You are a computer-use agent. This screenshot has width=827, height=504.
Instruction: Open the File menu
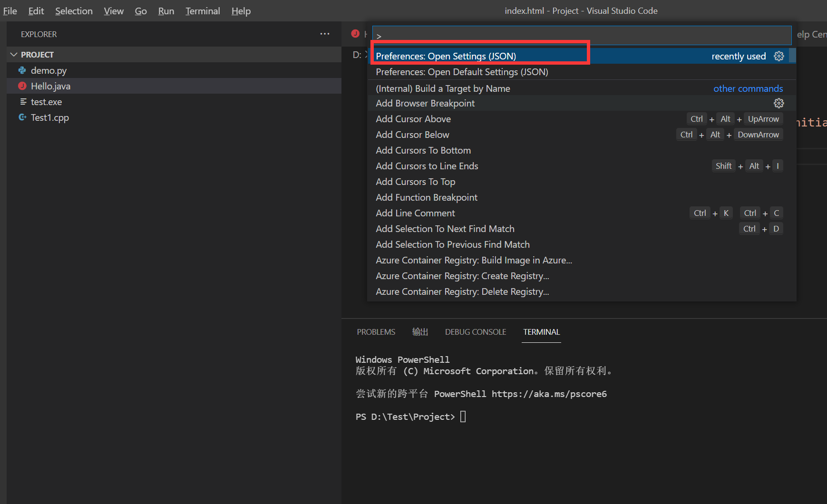click(10, 11)
